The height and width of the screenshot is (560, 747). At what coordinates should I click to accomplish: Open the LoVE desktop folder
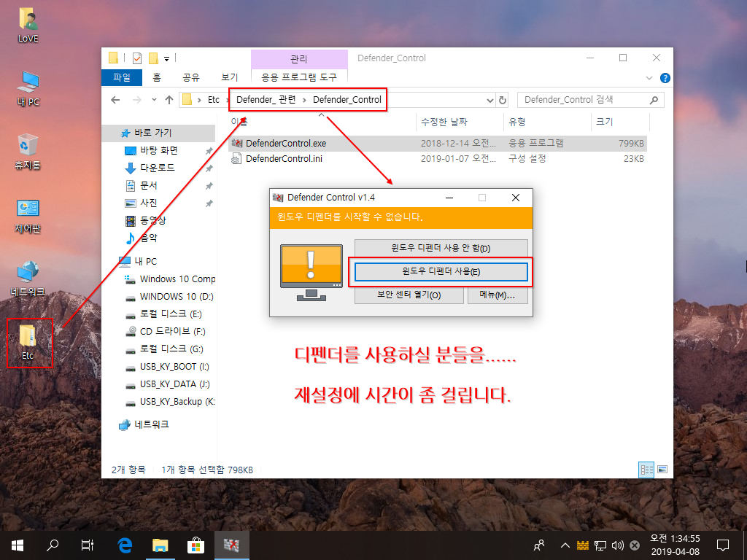[x=28, y=26]
